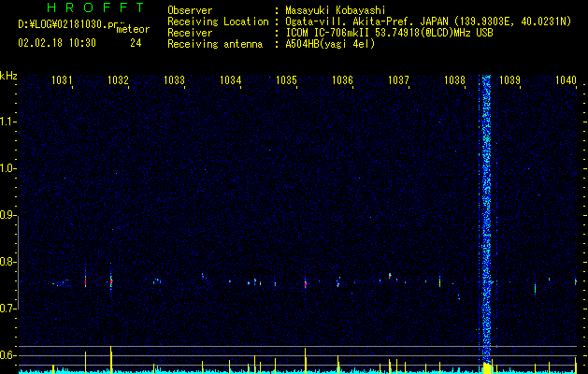
Task: Select antenna value A504HB(yagi 4el)
Action: pos(330,44)
